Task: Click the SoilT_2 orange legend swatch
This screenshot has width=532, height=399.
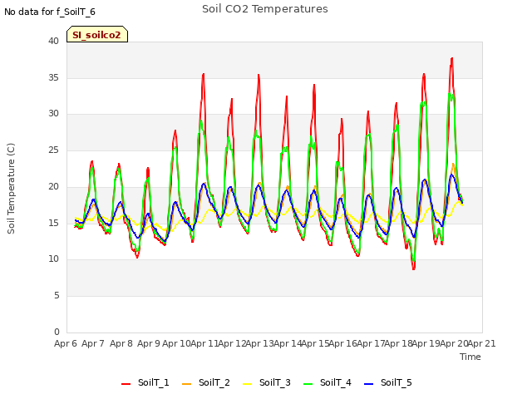Action: point(186,384)
